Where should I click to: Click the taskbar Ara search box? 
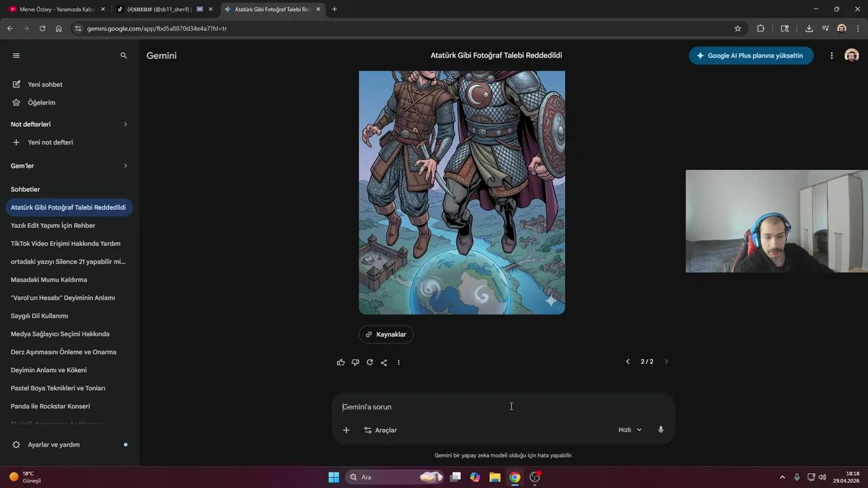point(393,477)
